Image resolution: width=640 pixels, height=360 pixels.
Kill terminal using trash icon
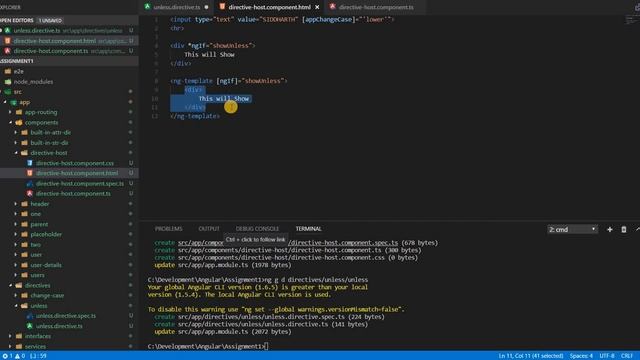point(624,229)
